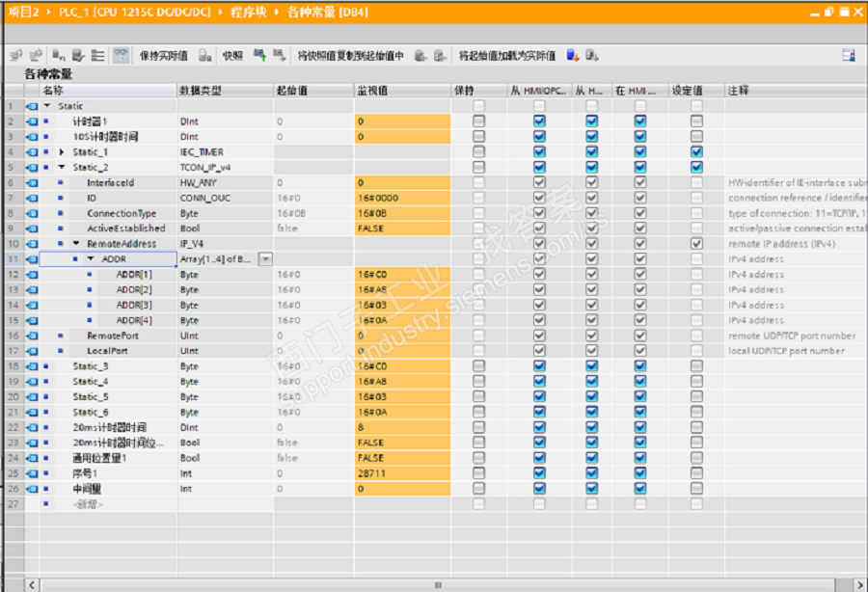868x592 pixels.
Task: Click the 保持实际值 button
Action: coord(163,56)
